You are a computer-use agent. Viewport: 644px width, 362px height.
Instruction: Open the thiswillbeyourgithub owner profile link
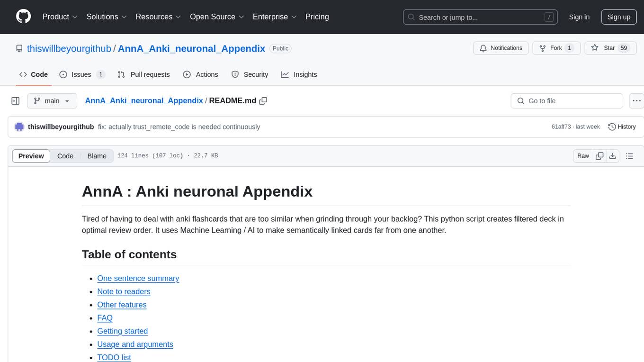click(x=69, y=48)
